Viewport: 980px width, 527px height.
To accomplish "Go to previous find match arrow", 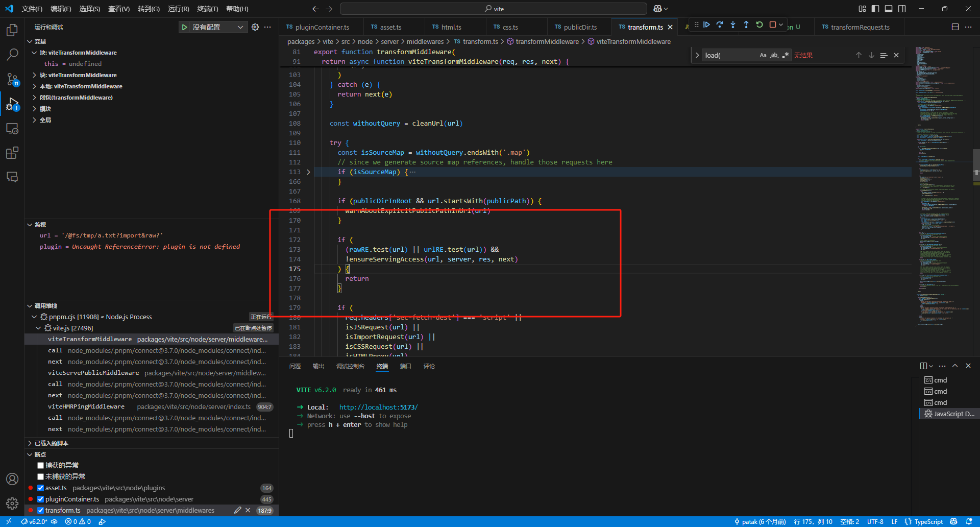I will [859, 55].
